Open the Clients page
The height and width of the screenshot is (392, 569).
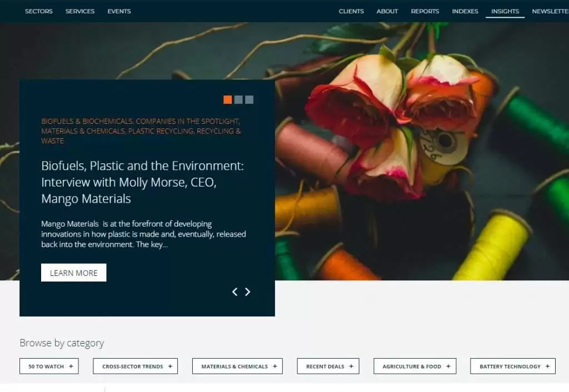(351, 11)
